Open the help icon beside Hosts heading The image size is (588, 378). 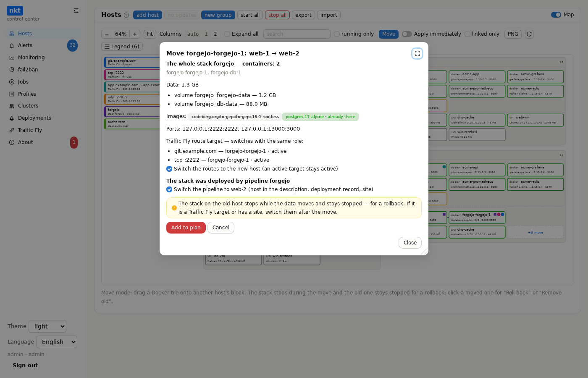126,15
